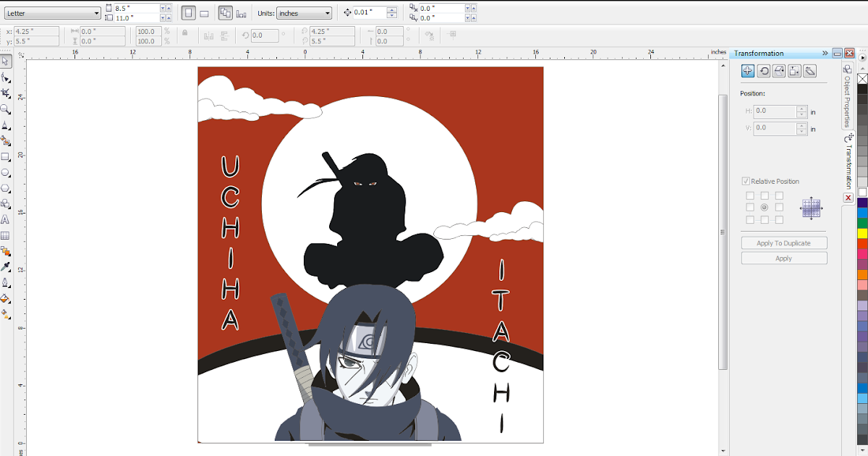This screenshot has width=868, height=456.
Task: Open the Letter paper size dropdown
Action: click(x=95, y=12)
